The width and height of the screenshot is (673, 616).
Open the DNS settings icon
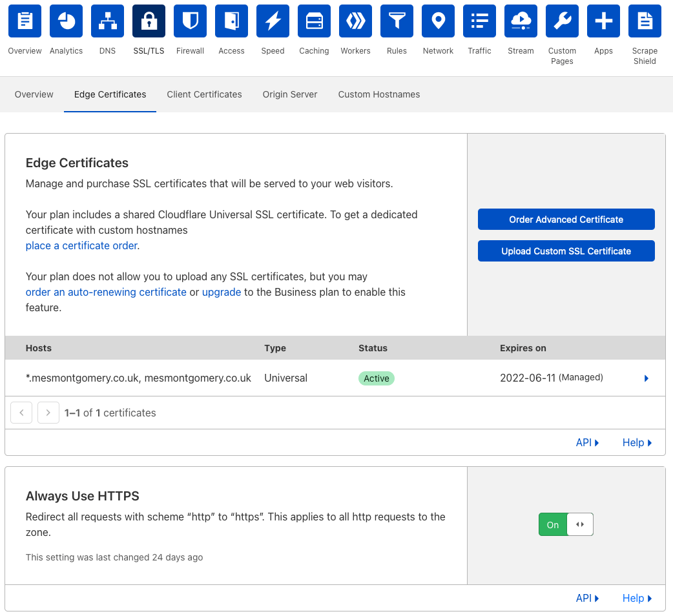point(107,21)
